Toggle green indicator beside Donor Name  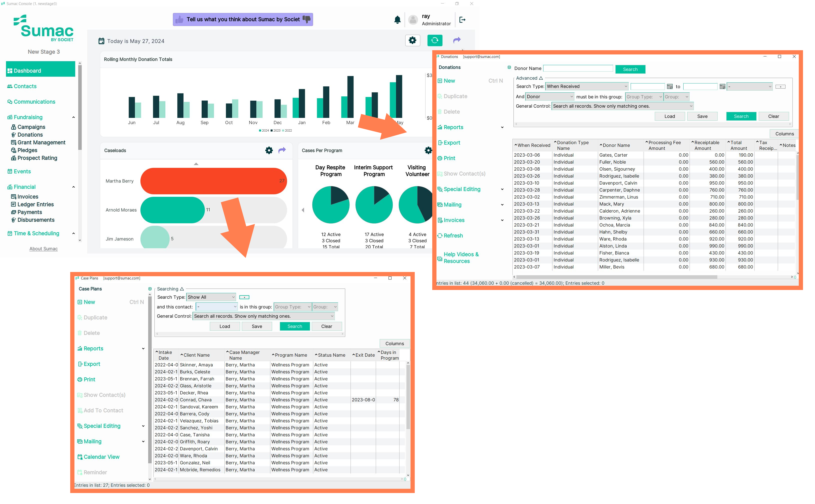point(509,67)
